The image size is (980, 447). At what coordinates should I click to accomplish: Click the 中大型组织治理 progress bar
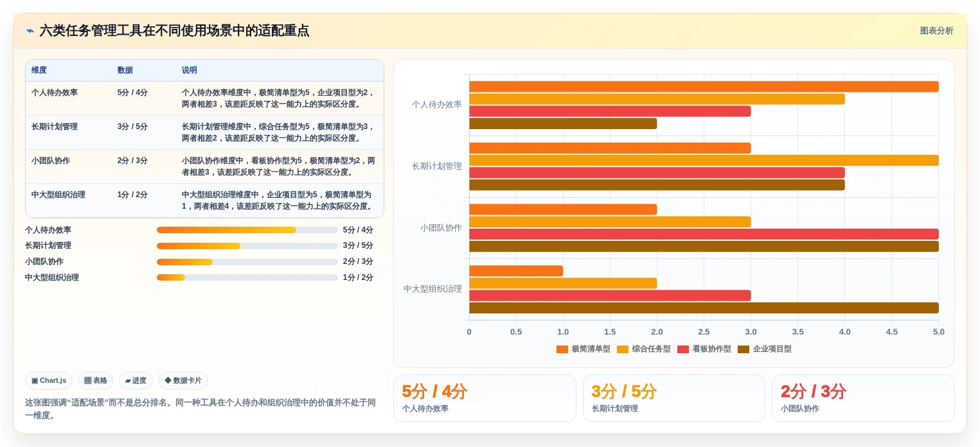(x=247, y=277)
